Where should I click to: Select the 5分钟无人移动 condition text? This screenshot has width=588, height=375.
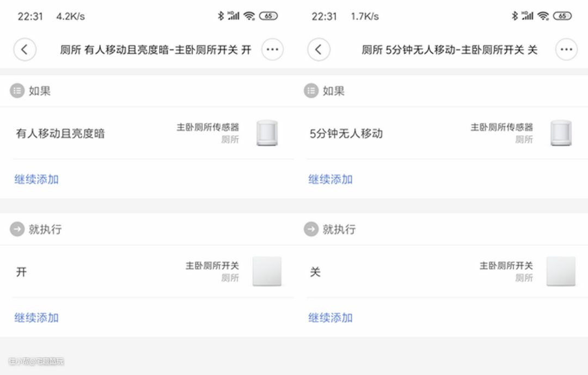point(346,134)
